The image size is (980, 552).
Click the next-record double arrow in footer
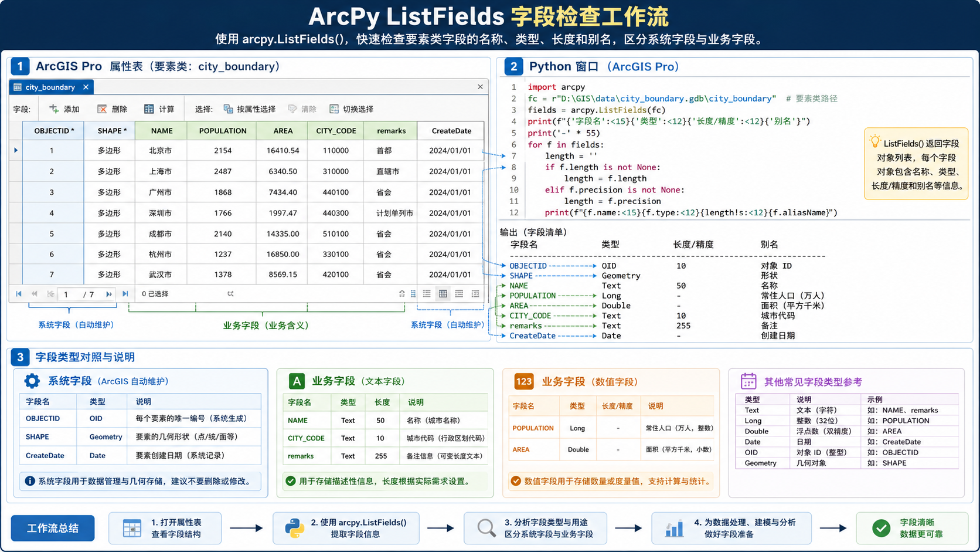click(109, 294)
